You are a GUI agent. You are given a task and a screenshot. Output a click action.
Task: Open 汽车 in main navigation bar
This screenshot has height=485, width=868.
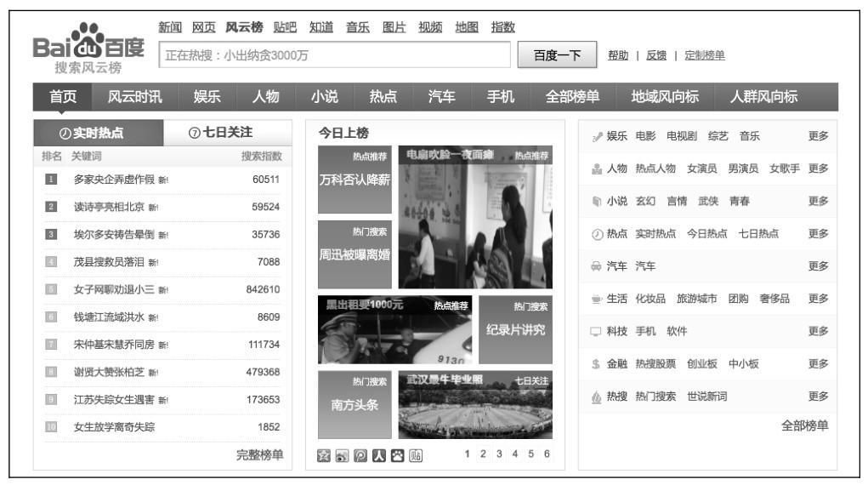click(x=442, y=96)
